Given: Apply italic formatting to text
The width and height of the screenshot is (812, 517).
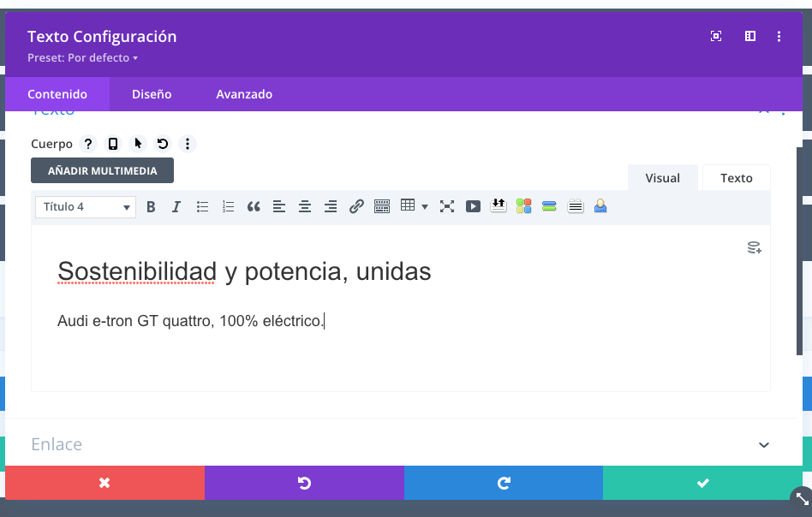Looking at the screenshot, I should 176,207.
